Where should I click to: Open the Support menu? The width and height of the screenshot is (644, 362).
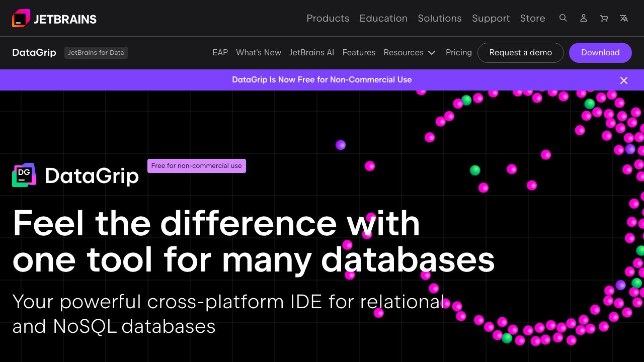tap(491, 18)
